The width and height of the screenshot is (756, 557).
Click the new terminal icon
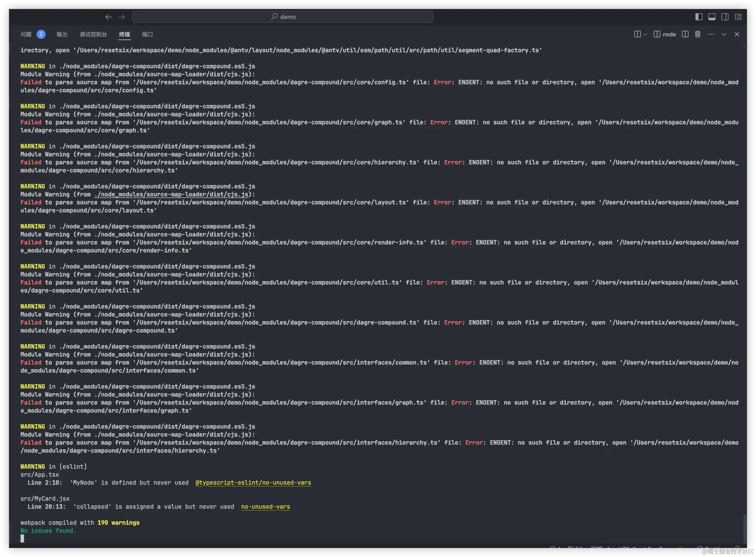click(x=637, y=34)
